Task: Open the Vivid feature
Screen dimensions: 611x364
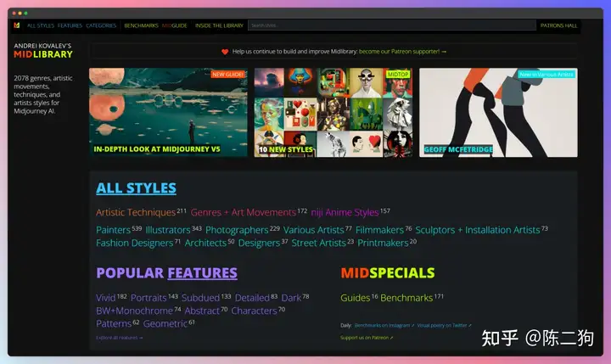Action: coord(105,298)
